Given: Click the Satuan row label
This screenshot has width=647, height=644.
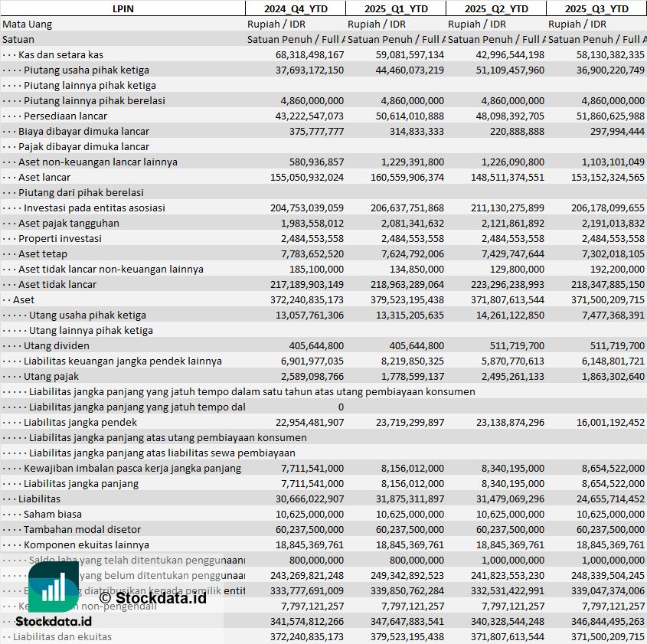Looking at the screenshot, I should tap(18, 40).
